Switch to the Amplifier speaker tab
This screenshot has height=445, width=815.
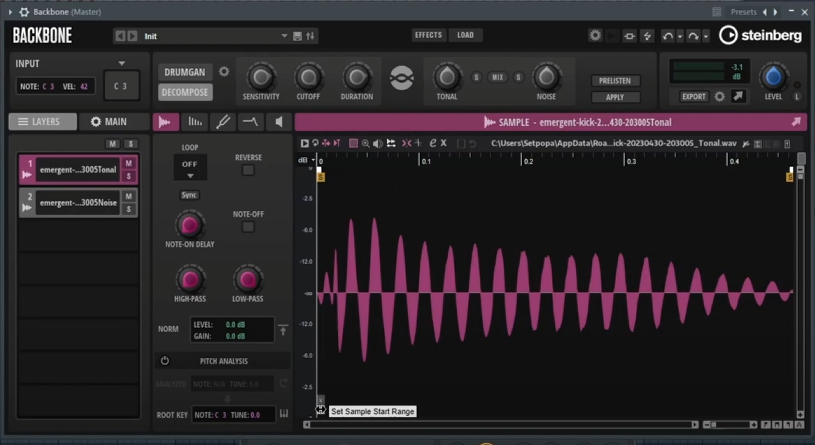pos(279,122)
